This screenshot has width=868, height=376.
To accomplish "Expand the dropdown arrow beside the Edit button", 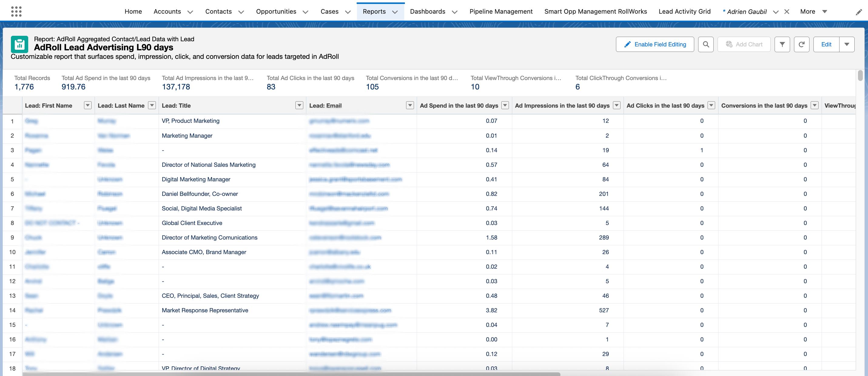I will pyautogui.click(x=846, y=45).
